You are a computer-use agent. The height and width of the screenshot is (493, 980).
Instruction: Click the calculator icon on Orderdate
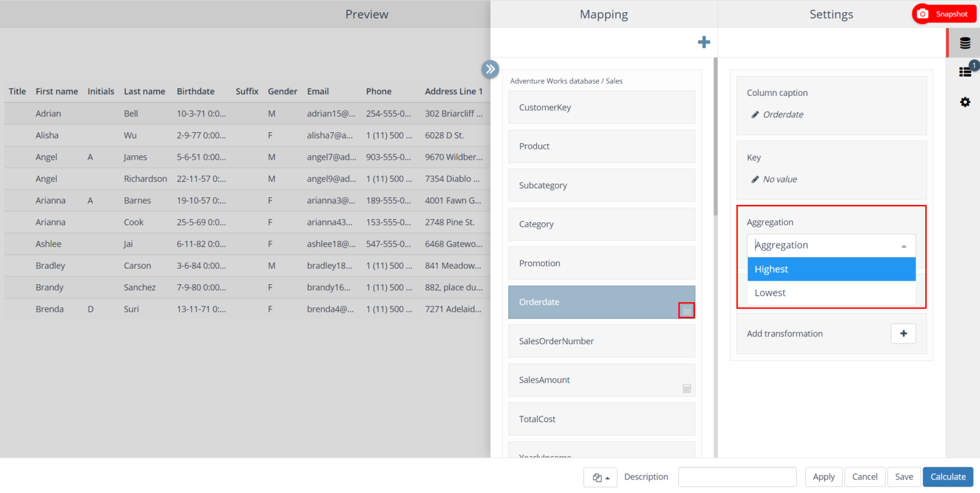click(x=687, y=310)
